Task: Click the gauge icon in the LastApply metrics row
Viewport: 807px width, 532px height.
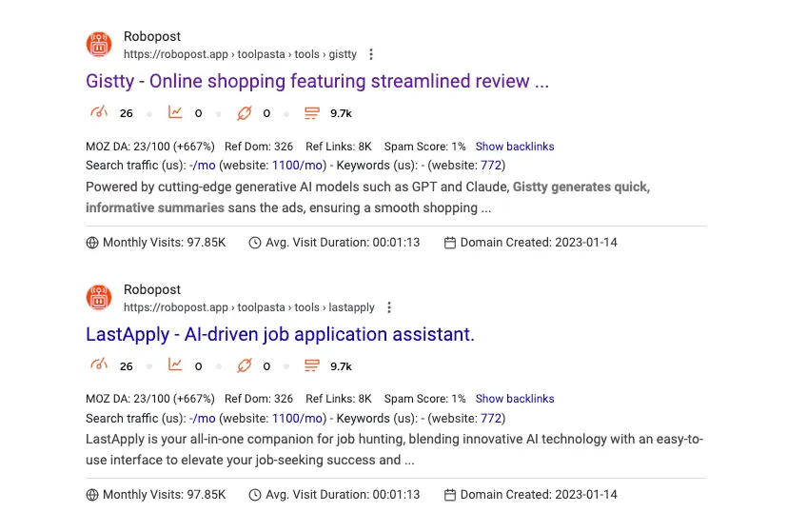Action: tap(99, 365)
